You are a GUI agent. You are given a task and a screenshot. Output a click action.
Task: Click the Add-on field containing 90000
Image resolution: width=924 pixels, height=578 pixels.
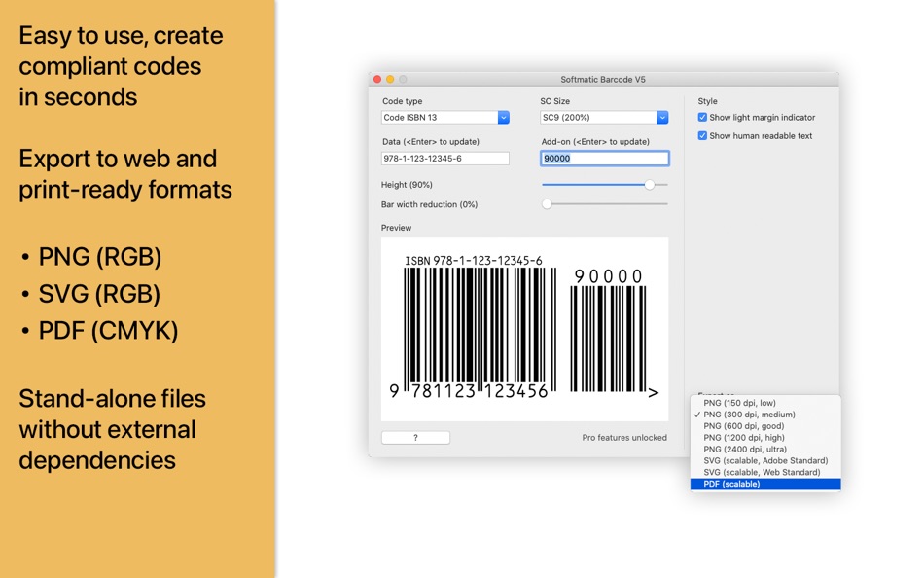tap(605, 158)
